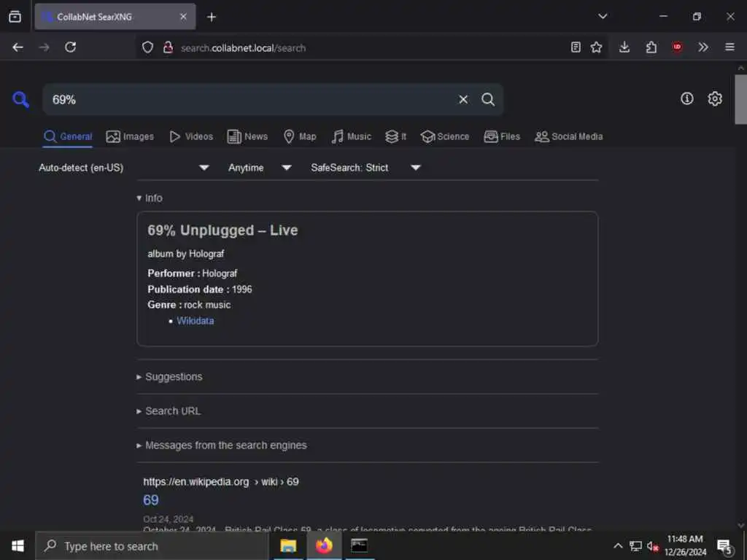The width and height of the screenshot is (747, 560).
Task: Switch to the Videos category tab
Action: [x=191, y=136]
